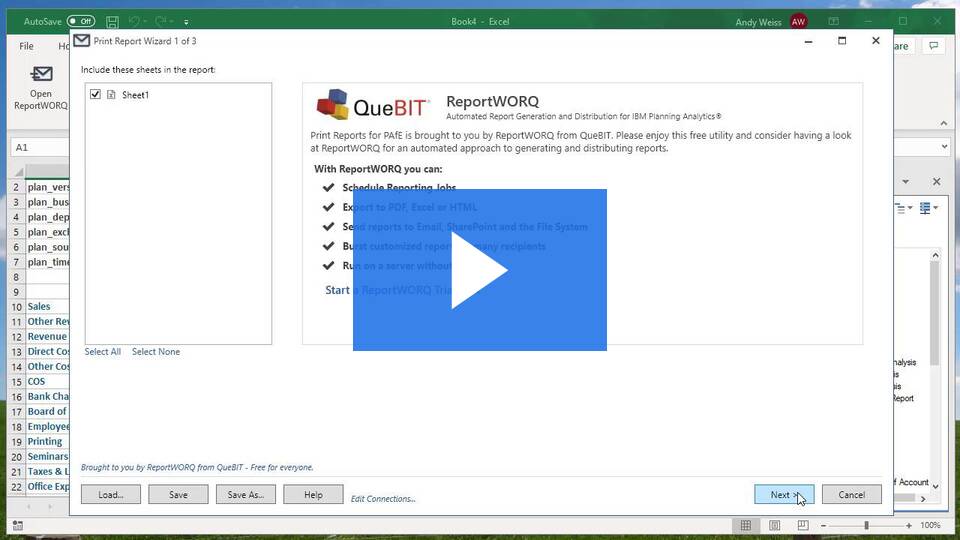Image resolution: width=960 pixels, height=540 pixels.
Task: Uncheck the Sheet1 checkbox
Action: (95, 94)
